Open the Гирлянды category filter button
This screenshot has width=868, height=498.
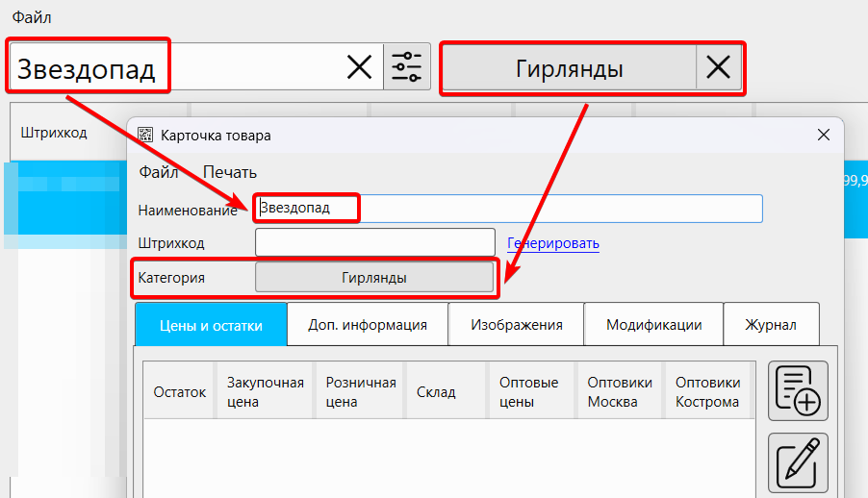click(x=569, y=68)
